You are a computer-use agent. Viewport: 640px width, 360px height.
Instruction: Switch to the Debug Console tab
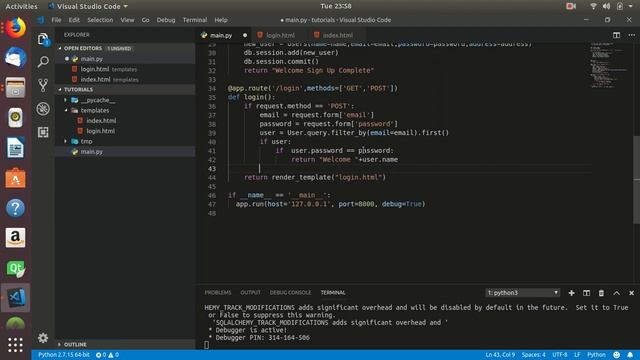pos(290,293)
